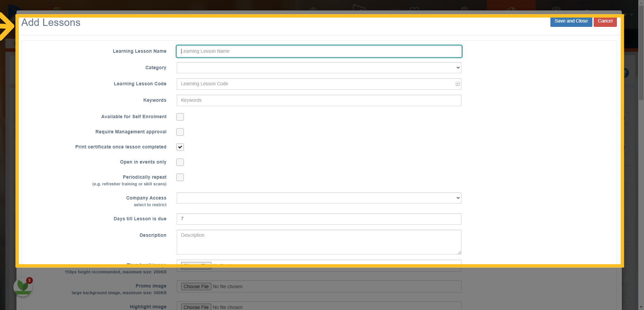Tick Require Management approval checkbox
This screenshot has width=644, height=310.
180,132
